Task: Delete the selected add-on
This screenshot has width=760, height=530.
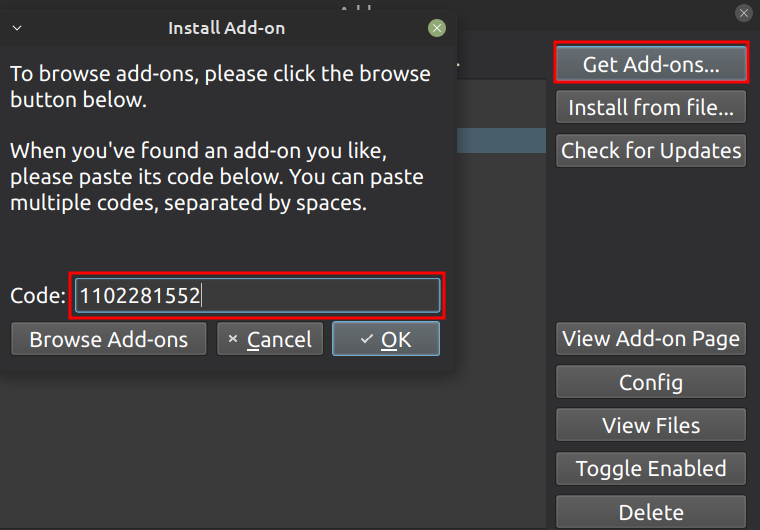Action: coord(651,512)
